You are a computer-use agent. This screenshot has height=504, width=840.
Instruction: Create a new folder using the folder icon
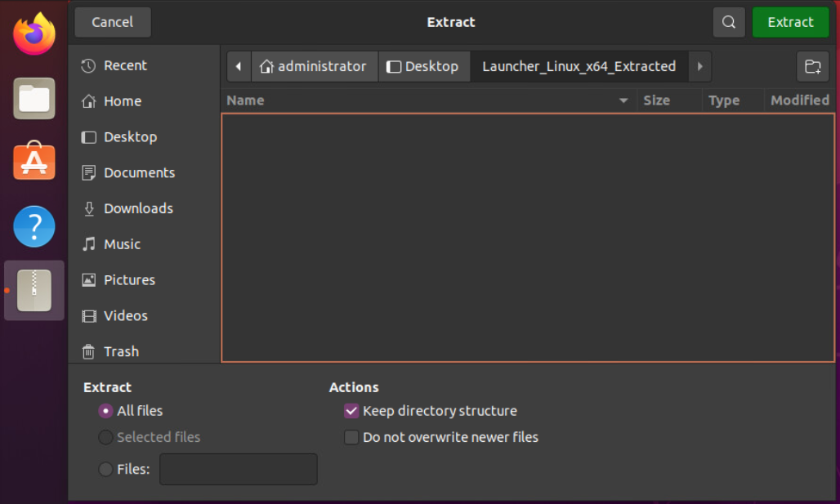point(812,67)
